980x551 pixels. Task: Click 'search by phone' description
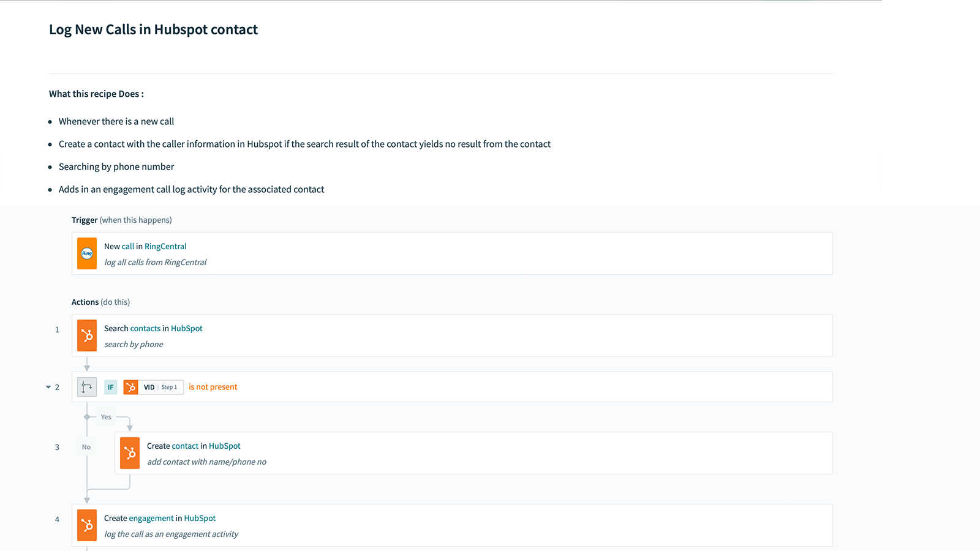click(134, 344)
